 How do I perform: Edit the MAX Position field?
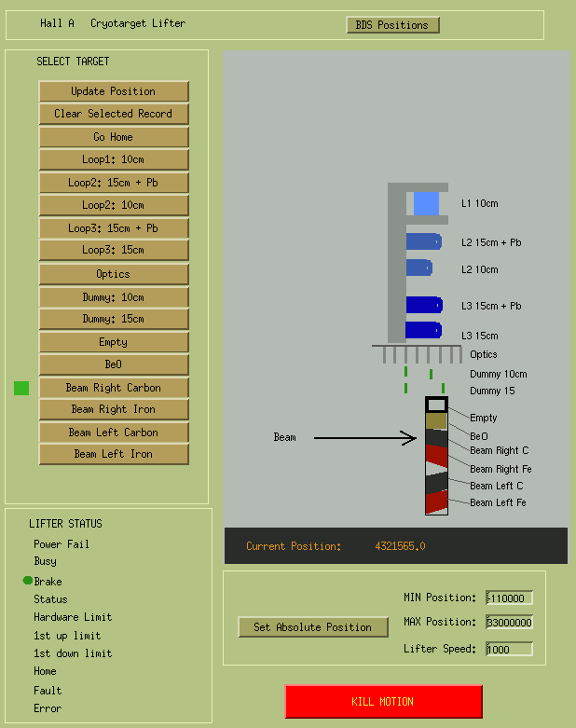pyautogui.click(x=509, y=622)
